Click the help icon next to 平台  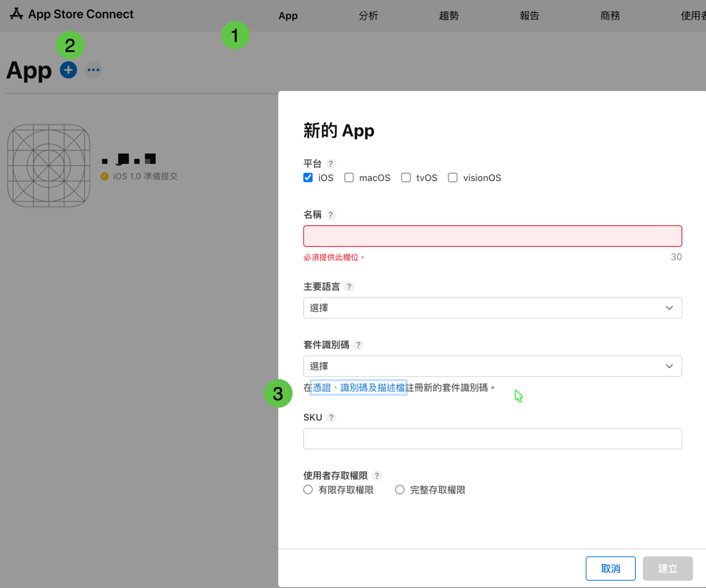(x=328, y=163)
